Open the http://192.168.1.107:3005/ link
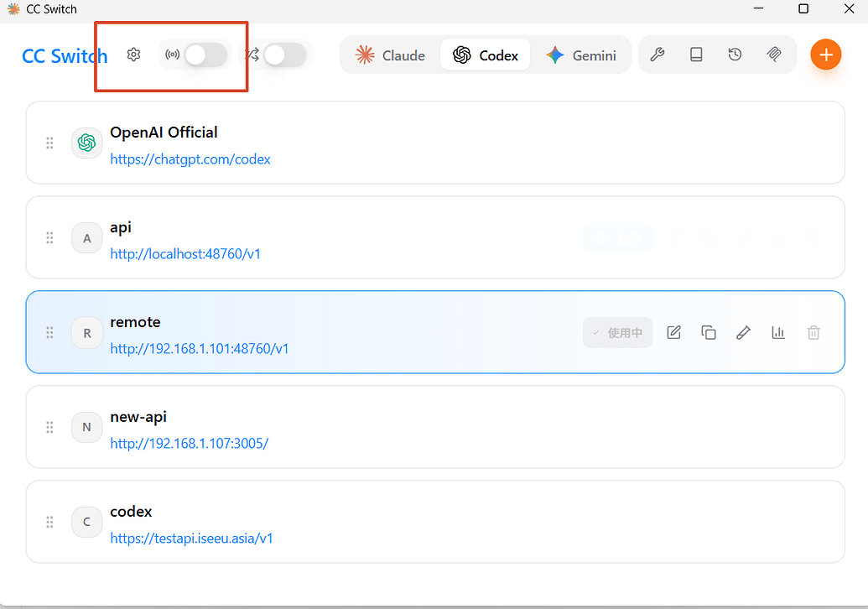The image size is (868, 609). pos(190,444)
